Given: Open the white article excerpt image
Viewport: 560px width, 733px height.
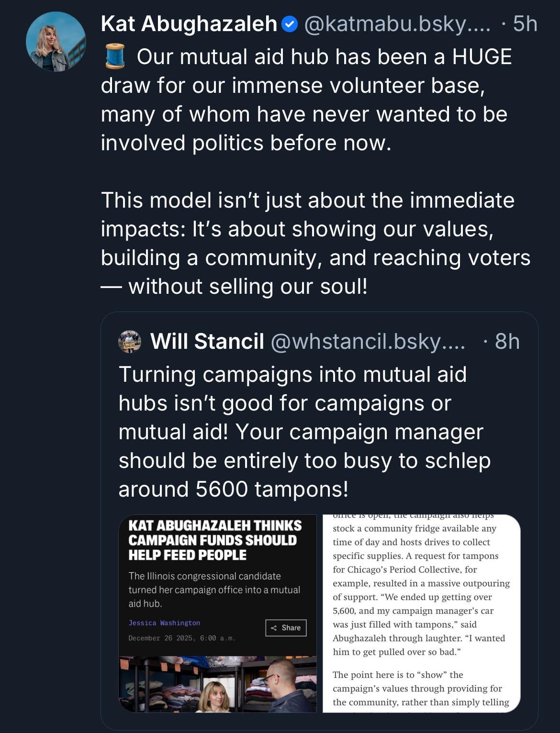Looking at the screenshot, I should [x=421, y=613].
